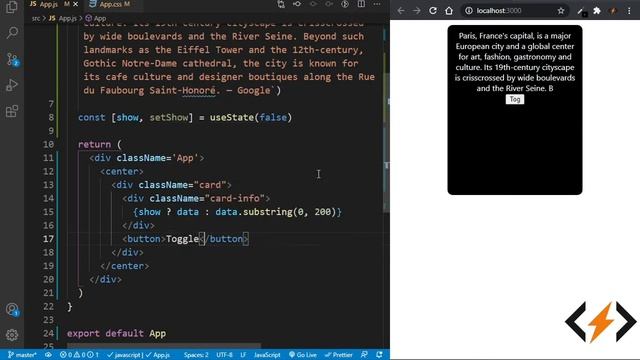Open the editor More Actions ellipsis menu
640x360 pixels.
coord(377,4)
